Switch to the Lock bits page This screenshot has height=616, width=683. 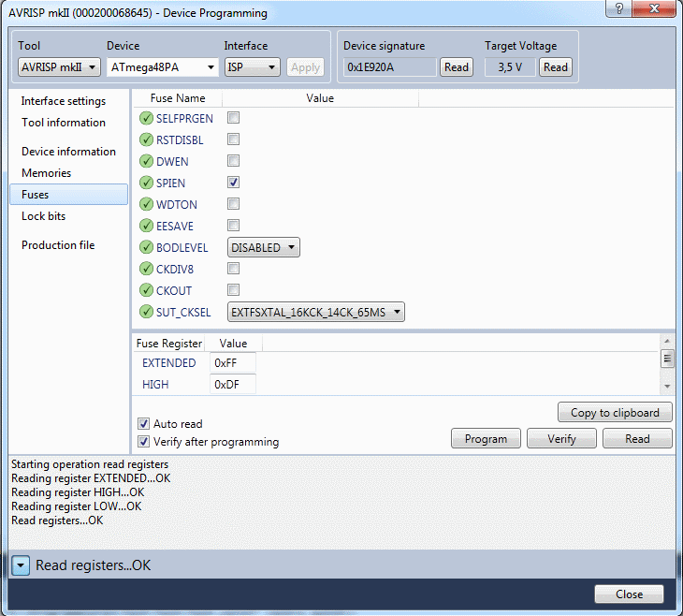point(44,216)
